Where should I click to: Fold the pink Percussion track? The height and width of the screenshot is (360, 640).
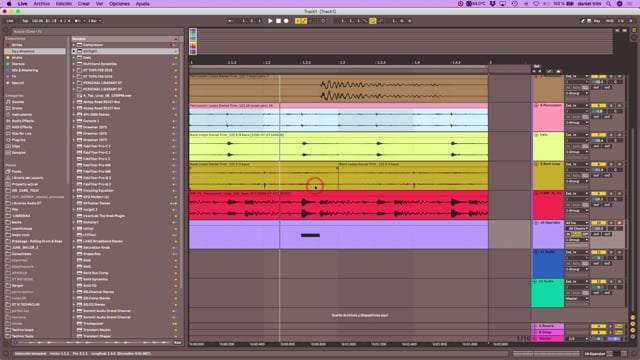536,106
